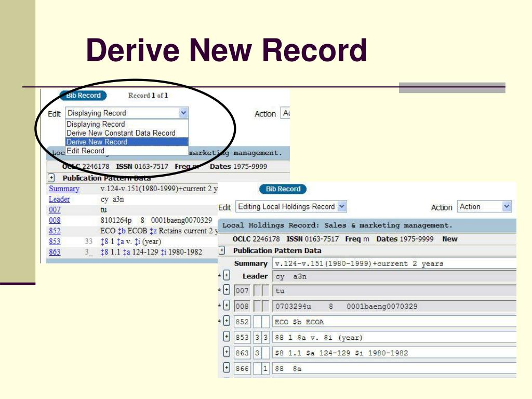Click the right Bib Record button

click(x=283, y=189)
